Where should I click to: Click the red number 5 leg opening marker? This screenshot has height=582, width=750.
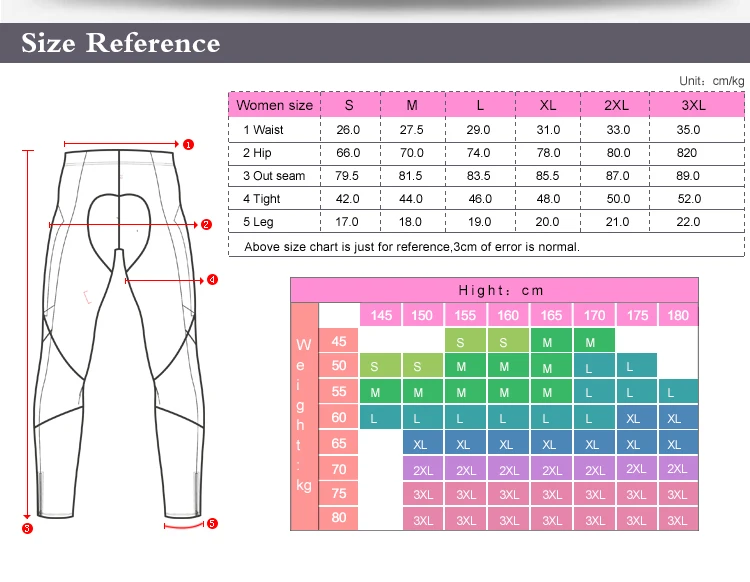(x=212, y=523)
